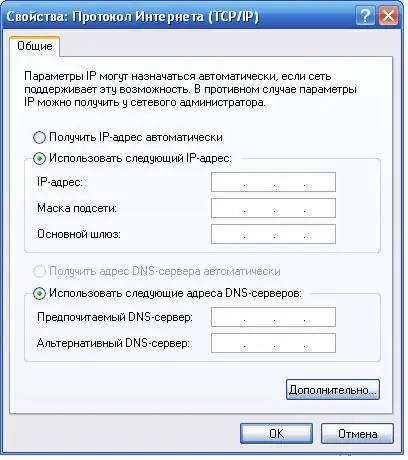Image resolution: width=408 pixels, height=460 pixels.
Task: Select Использовать следующие адреса DNS-серверов option
Action: [39, 294]
